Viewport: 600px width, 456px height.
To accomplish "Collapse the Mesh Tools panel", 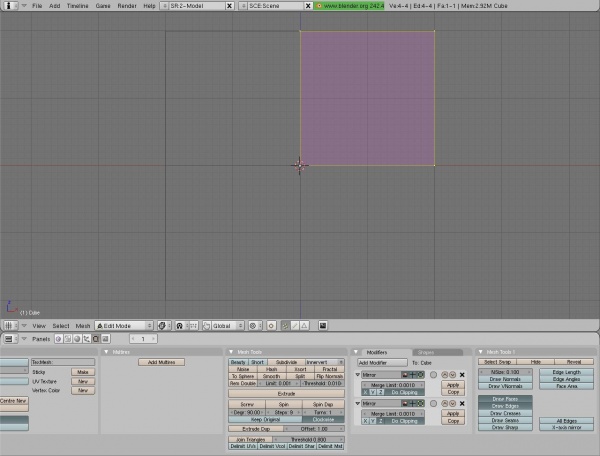I will 231,352.
